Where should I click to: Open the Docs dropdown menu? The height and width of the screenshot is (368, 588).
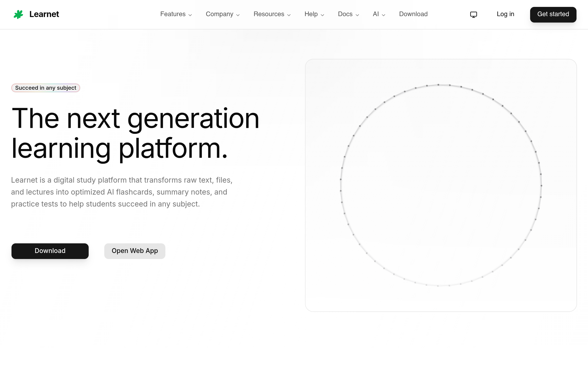(x=348, y=14)
